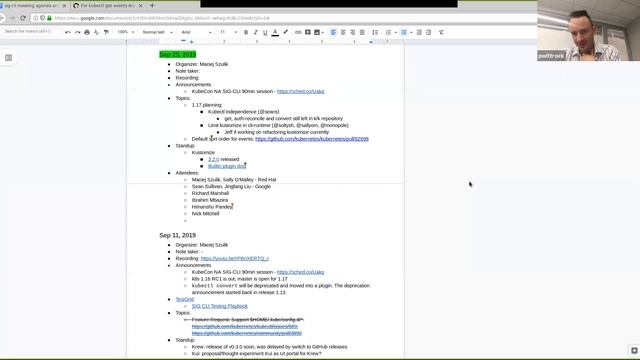Click the browser Forward button
The height and width of the screenshot is (360, 640).
tap(12, 18)
